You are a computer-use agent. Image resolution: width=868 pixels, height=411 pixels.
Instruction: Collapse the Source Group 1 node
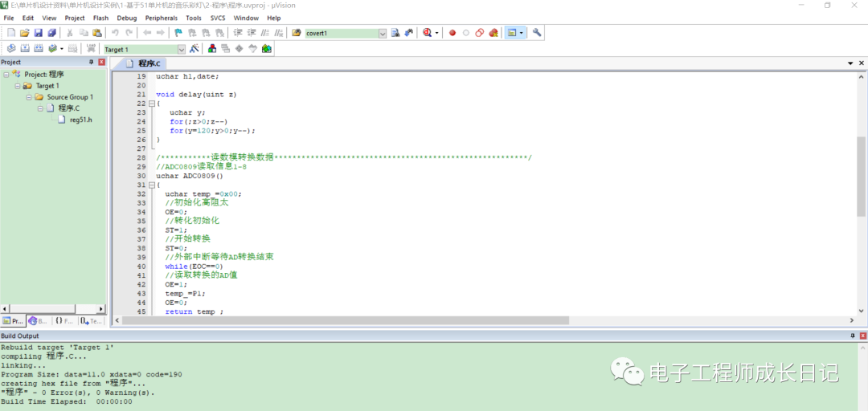click(29, 97)
